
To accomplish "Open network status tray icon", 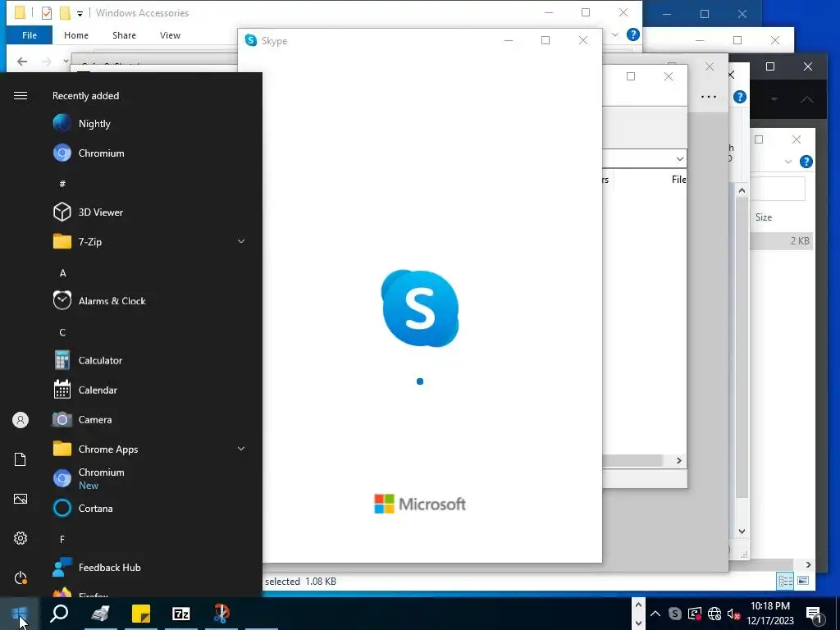I will click(714, 614).
